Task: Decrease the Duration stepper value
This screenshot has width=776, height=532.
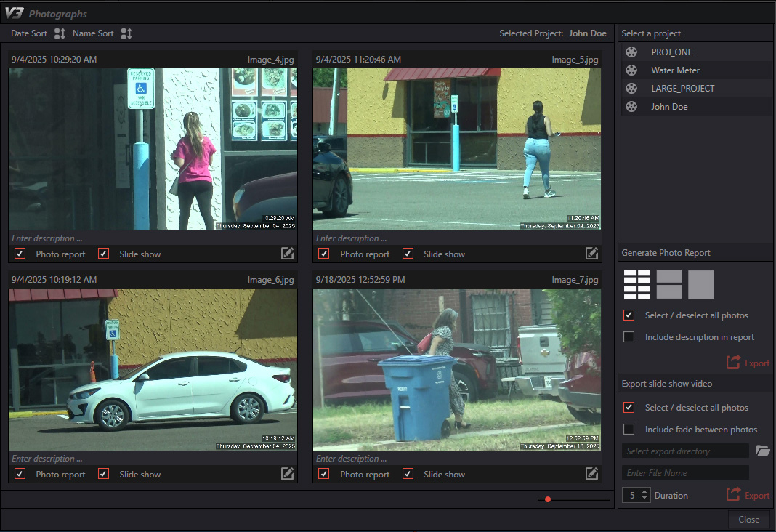Action: tap(644, 498)
